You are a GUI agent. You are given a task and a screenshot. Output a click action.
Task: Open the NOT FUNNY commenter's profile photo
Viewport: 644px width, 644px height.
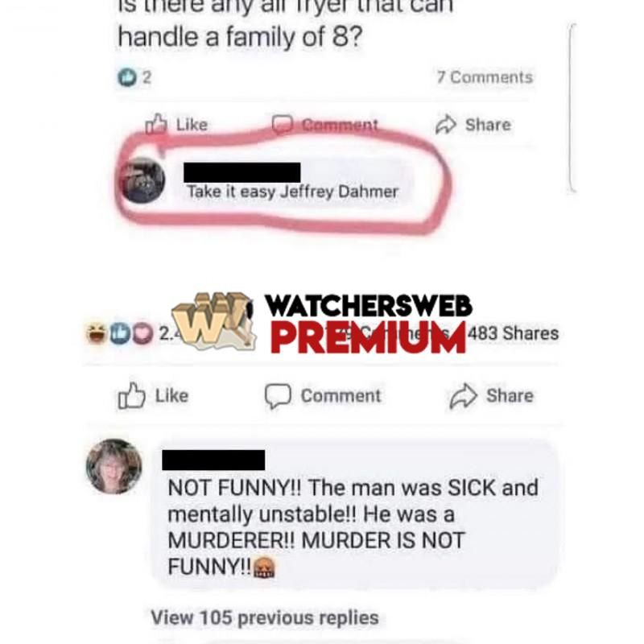tap(114, 466)
